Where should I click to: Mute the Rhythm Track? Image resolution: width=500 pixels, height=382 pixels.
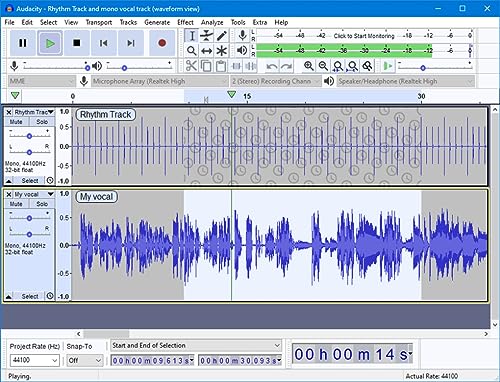click(16, 122)
